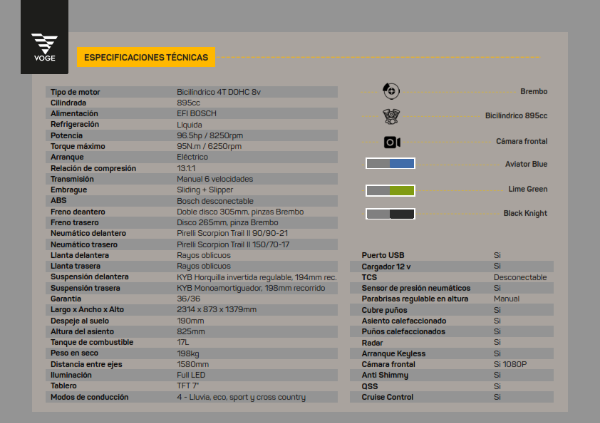Click the Arranque Keyless row label
The image size is (600, 423).
click(393, 354)
